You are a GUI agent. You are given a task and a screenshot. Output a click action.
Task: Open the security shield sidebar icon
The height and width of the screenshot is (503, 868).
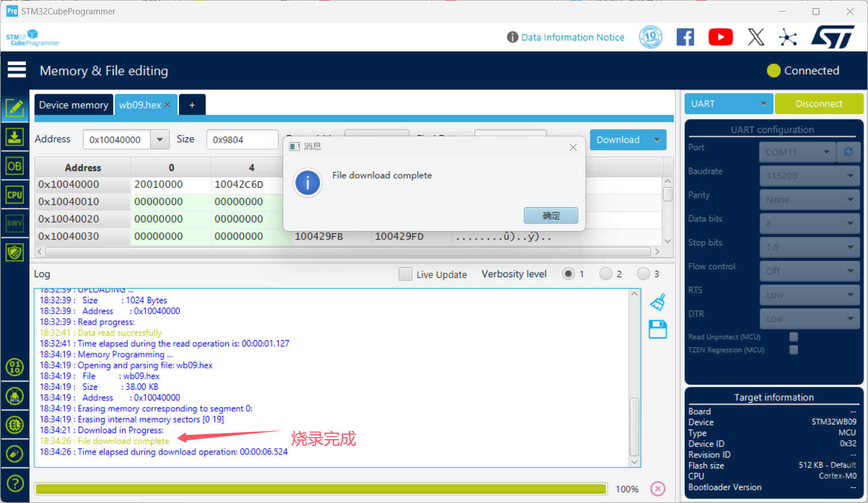[14, 252]
